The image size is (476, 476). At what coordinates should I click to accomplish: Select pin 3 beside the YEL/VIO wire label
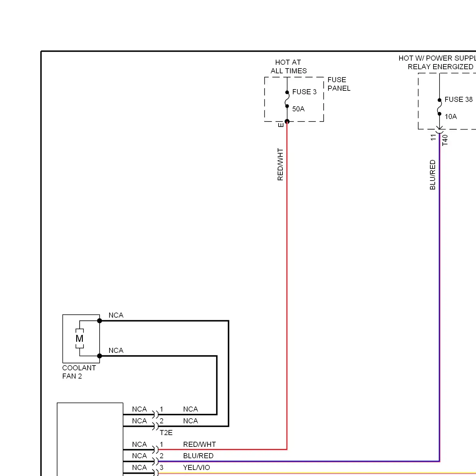pyautogui.click(x=162, y=468)
